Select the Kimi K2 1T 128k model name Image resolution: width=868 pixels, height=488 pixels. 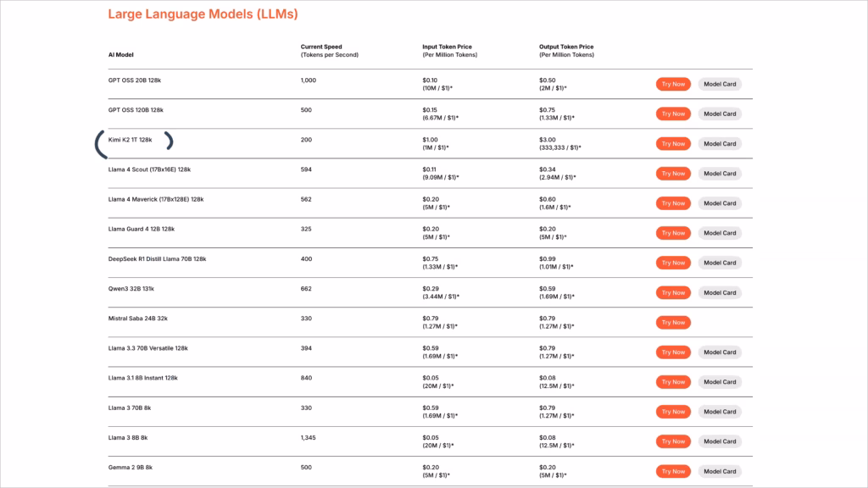coord(131,140)
